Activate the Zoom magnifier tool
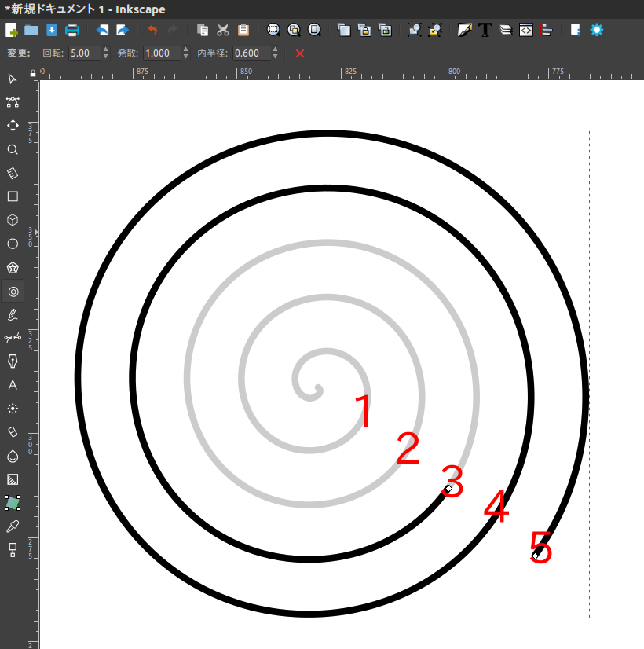 click(x=13, y=149)
